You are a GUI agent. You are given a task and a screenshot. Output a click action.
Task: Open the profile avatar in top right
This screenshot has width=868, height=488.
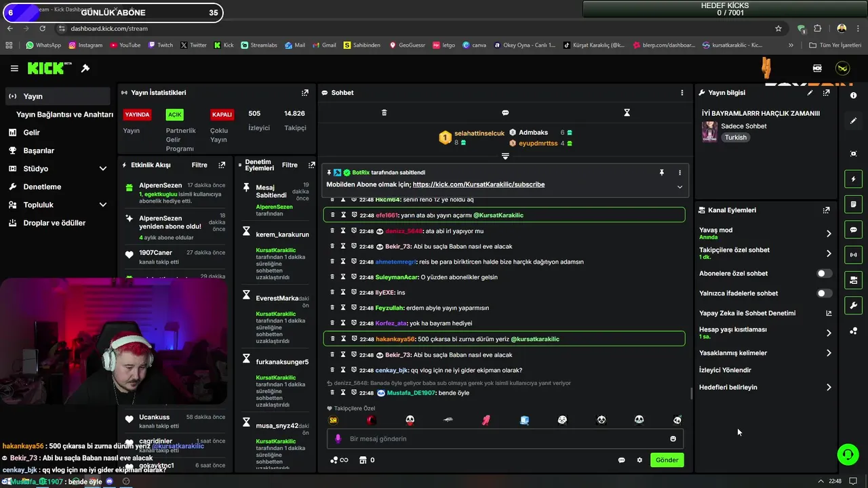pyautogui.click(x=842, y=68)
